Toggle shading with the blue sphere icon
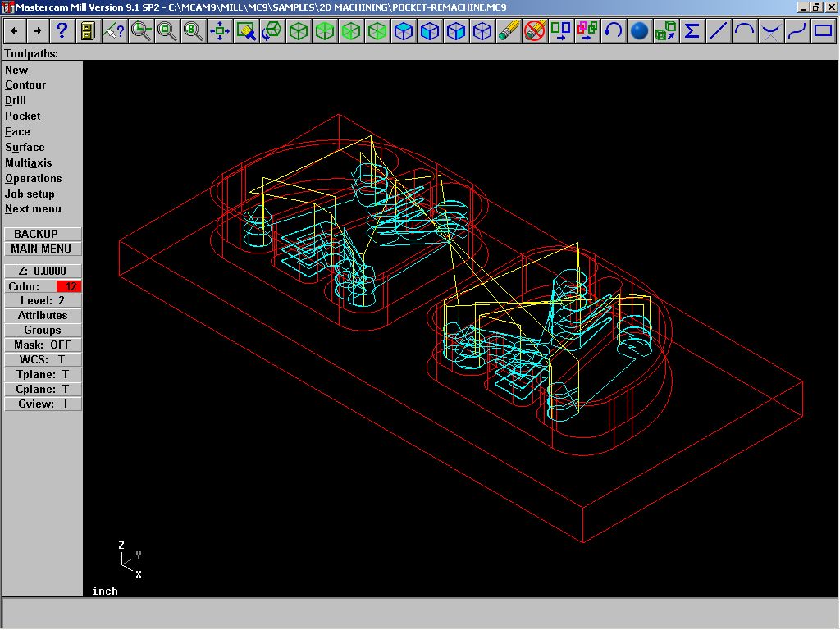Image resolution: width=840 pixels, height=630 pixels. click(640, 31)
